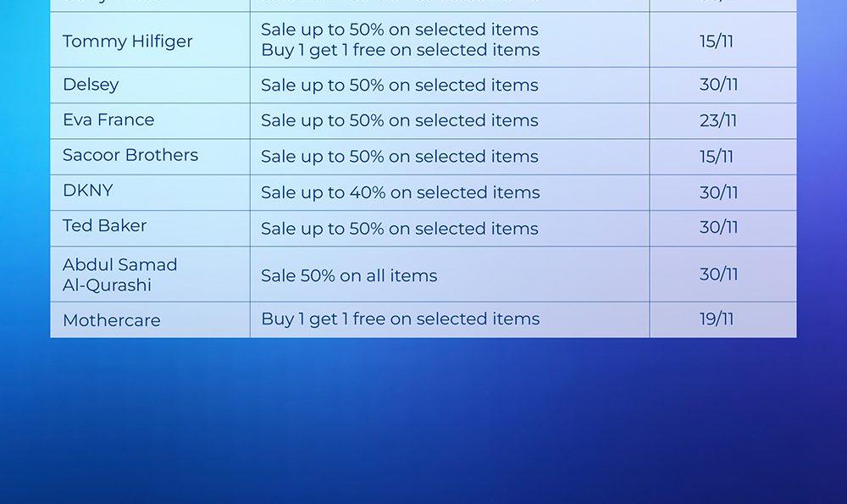The width and height of the screenshot is (847, 504).
Task: Select the 19/11 date
Action: pos(717,319)
